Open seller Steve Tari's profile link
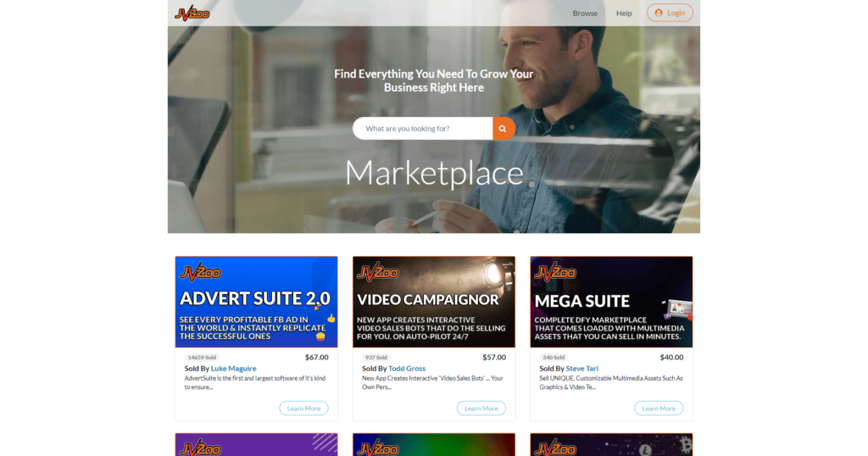 point(581,369)
